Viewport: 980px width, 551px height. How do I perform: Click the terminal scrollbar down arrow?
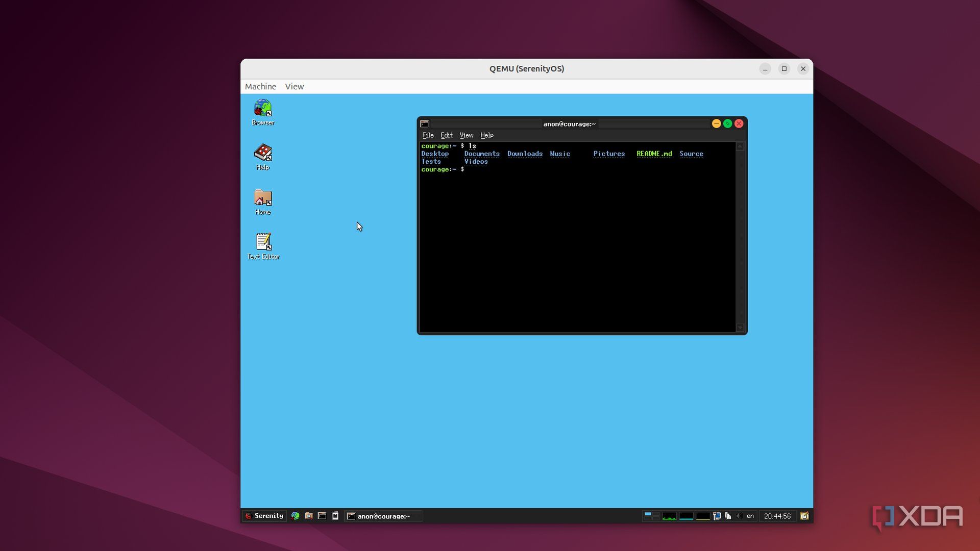tap(740, 328)
